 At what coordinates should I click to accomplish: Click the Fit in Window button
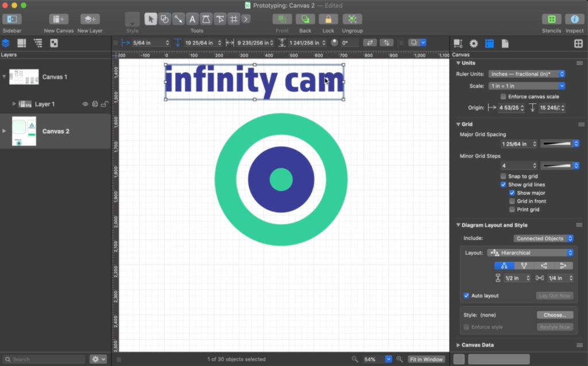[x=427, y=359]
